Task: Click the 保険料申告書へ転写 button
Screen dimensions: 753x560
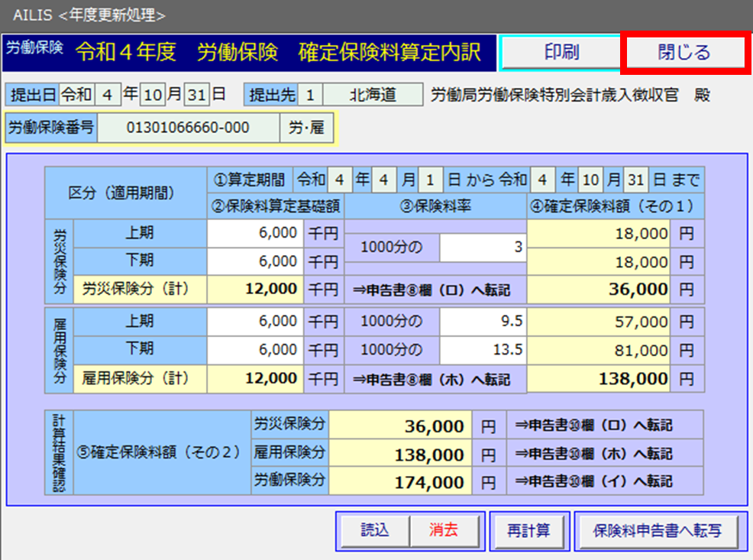Action: (x=657, y=530)
